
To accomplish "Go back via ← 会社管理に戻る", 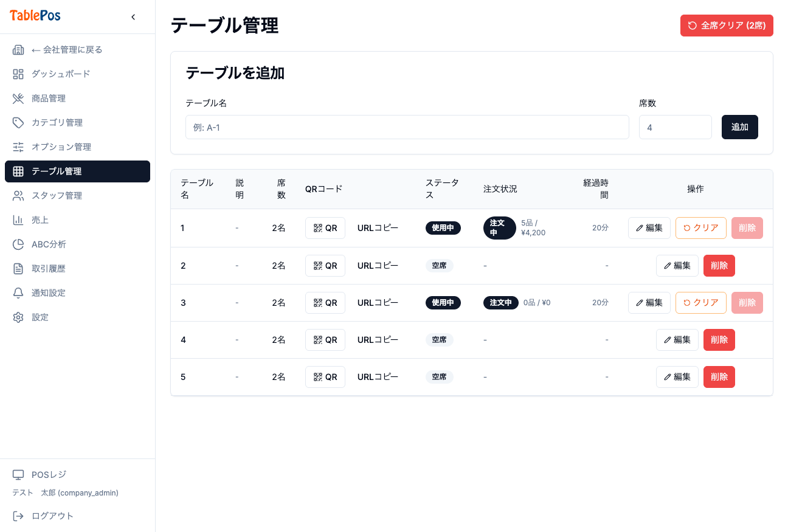I will click(x=77, y=50).
